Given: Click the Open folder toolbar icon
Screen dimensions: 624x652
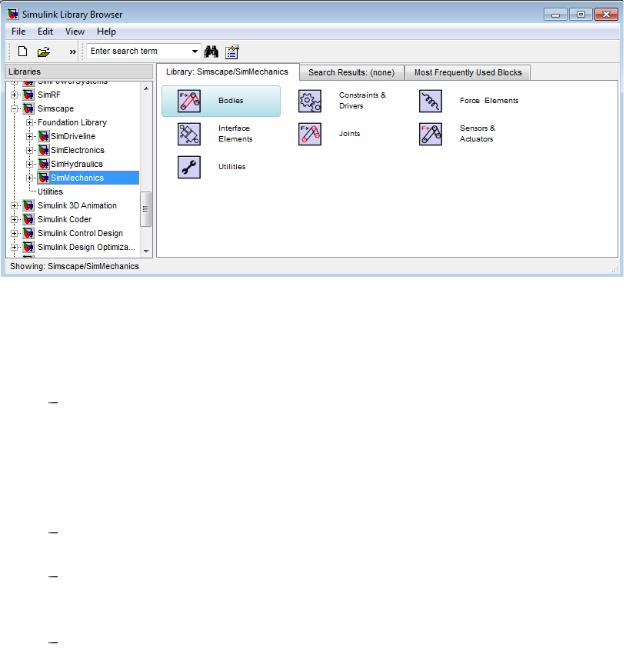Looking at the screenshot, I should (44, 52).
